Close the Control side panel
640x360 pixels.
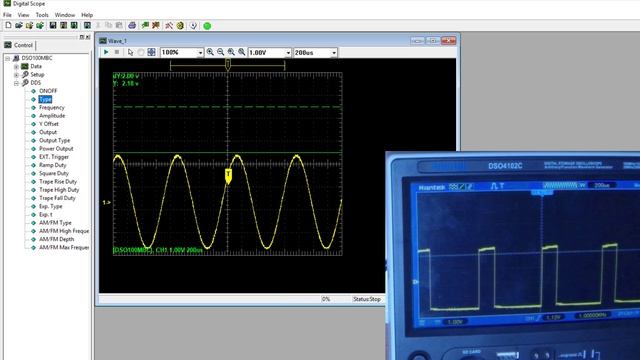[87, 37]
